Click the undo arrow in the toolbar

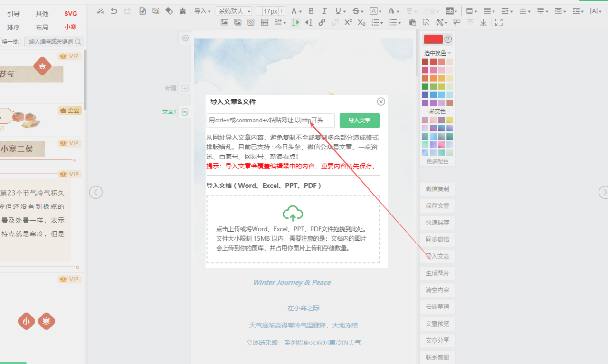coord(114,11)
